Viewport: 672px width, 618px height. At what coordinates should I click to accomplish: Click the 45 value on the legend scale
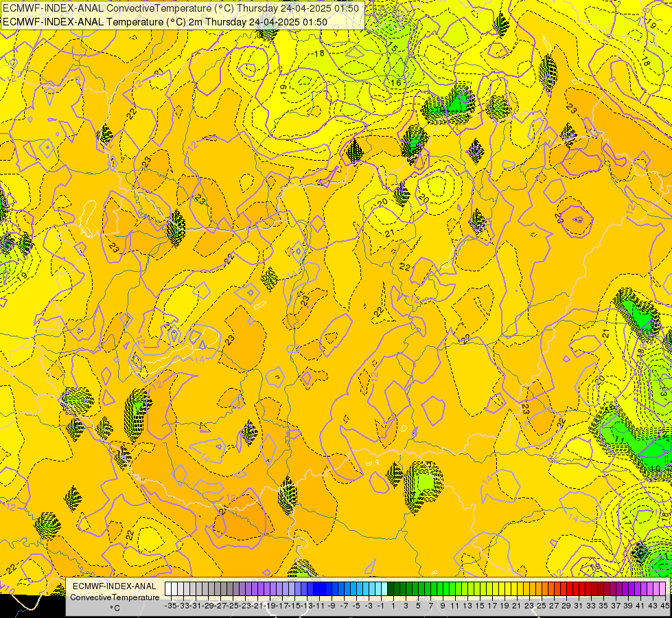point(664,606)
